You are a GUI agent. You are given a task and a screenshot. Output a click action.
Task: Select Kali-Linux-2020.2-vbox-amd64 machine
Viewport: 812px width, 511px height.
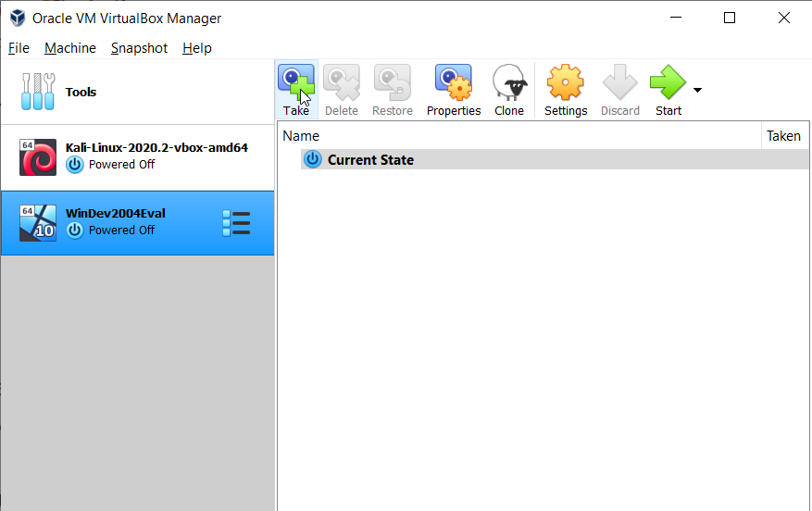(138, 156)
